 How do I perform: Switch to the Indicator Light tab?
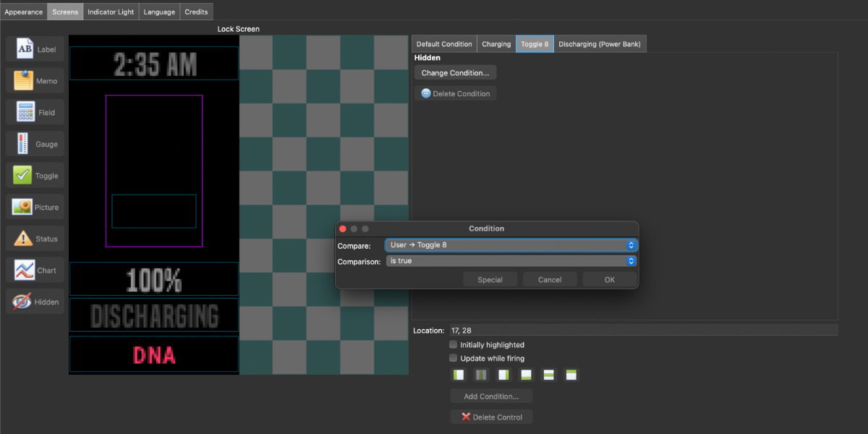pyautogui.click(x=111, y=12)
